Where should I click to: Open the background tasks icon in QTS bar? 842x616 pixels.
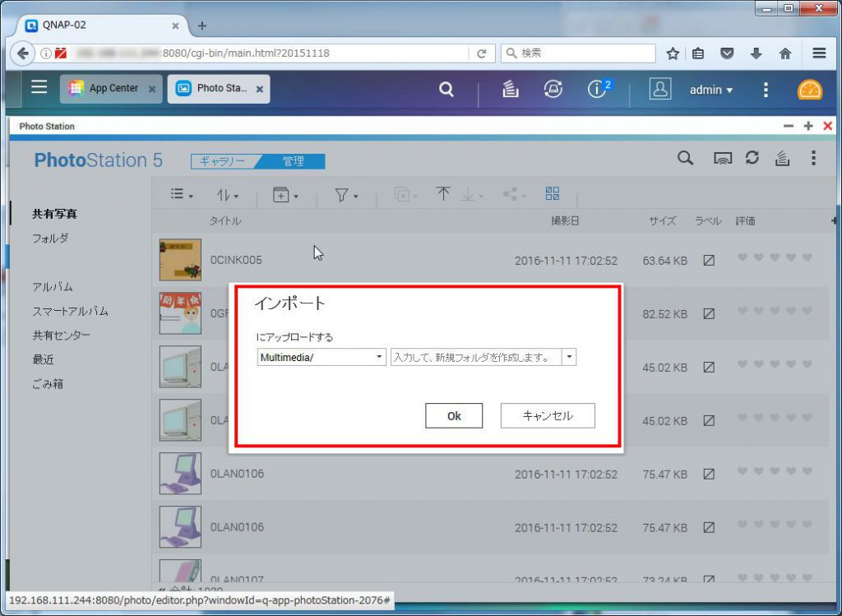(510, 89)
